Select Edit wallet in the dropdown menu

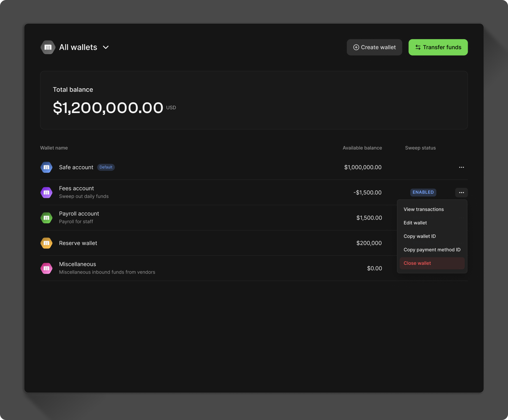coord(415,223)
